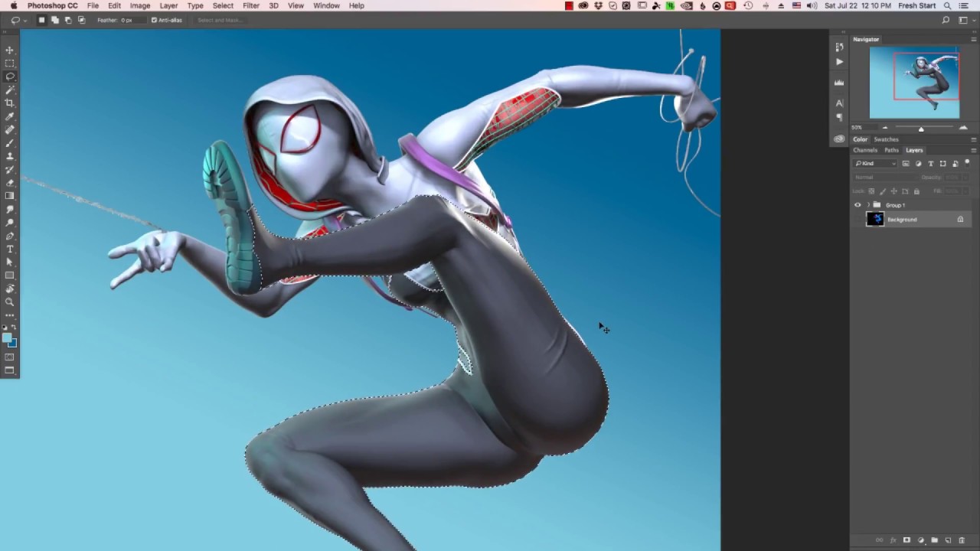The image size is (980, 551).
Task: Open macOS Spotlight search in menu bar
Action: coord(947,5)
